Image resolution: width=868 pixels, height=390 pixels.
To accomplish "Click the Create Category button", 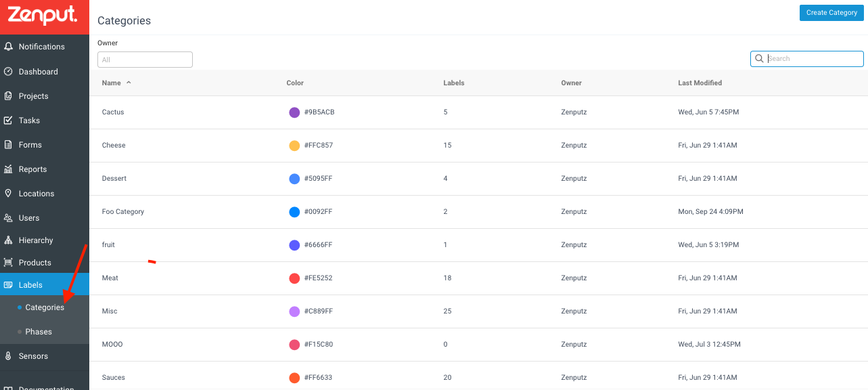I will pyautogui.click(x=831, y=13).
